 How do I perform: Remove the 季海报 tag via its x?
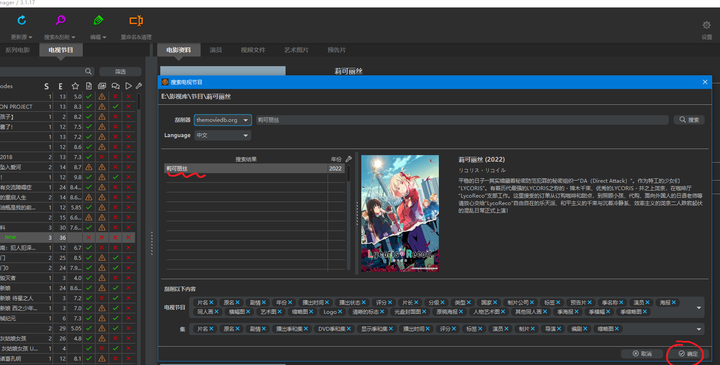[576, 312]
